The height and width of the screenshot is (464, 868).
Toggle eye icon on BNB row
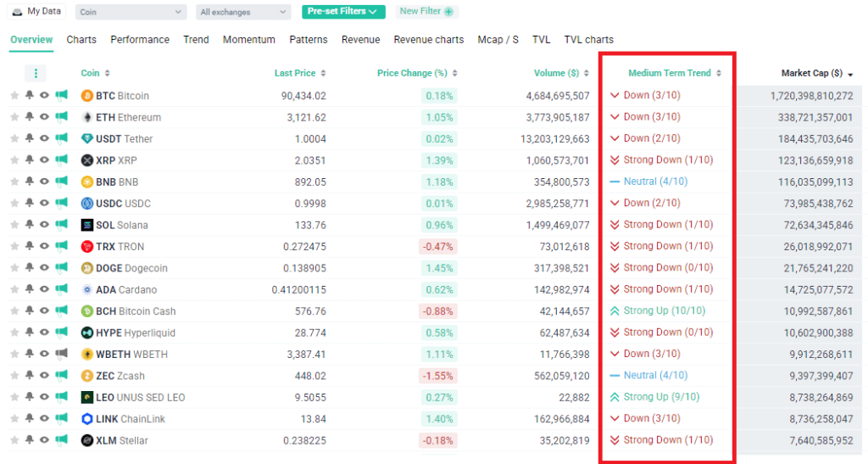[x=44, y=182]
